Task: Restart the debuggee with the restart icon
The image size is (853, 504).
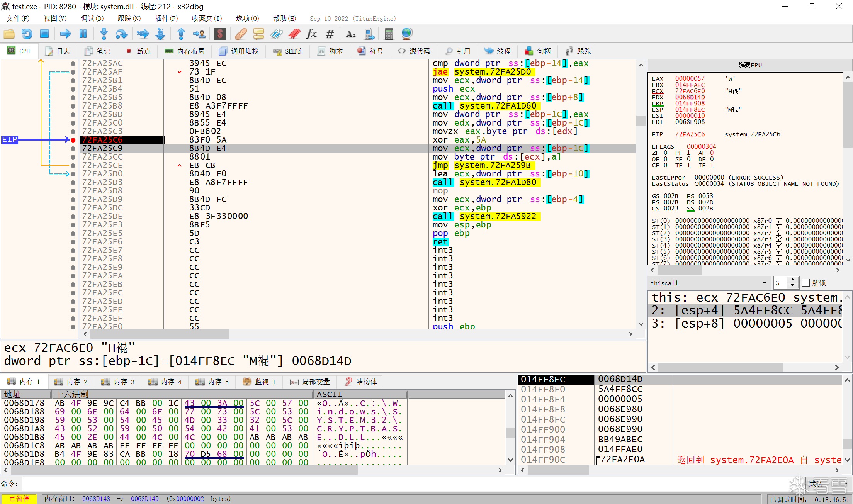Action: pos(27,34)
